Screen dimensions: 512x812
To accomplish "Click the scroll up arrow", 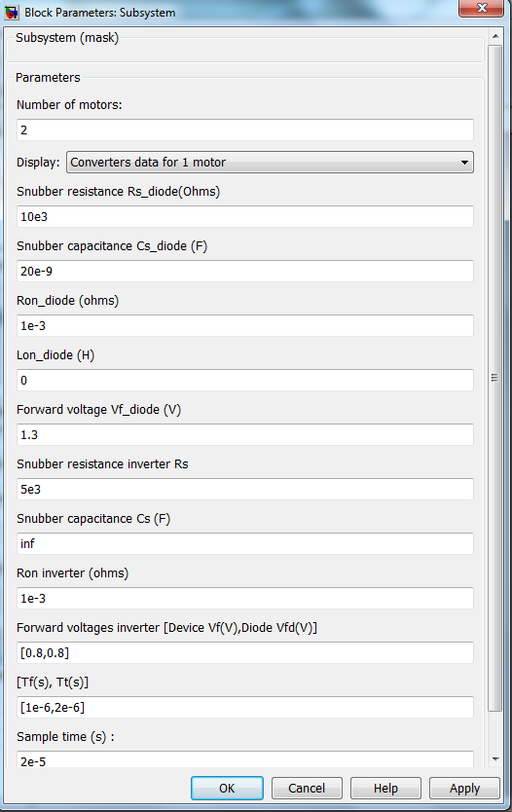I will (494, 36).
